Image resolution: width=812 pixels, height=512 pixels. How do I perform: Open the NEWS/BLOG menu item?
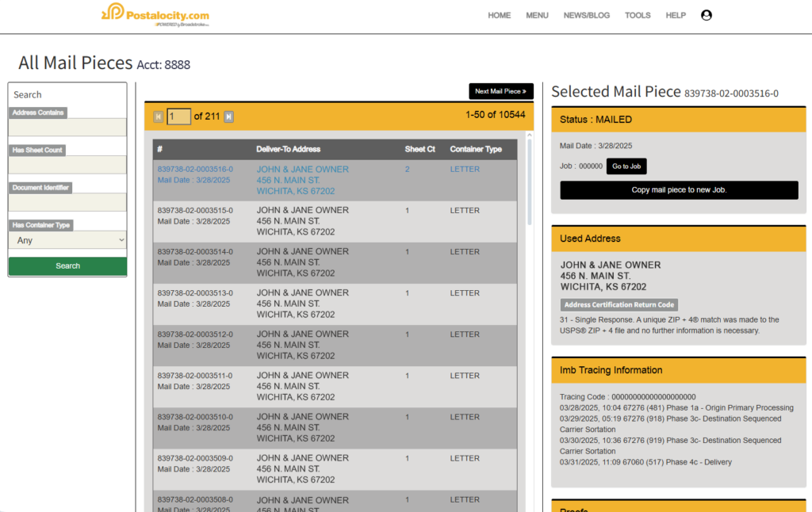[x=587, y=16]
